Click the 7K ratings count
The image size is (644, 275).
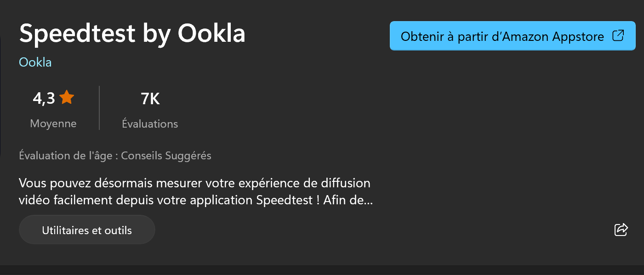pyautogui.click(x=150, y=99)
